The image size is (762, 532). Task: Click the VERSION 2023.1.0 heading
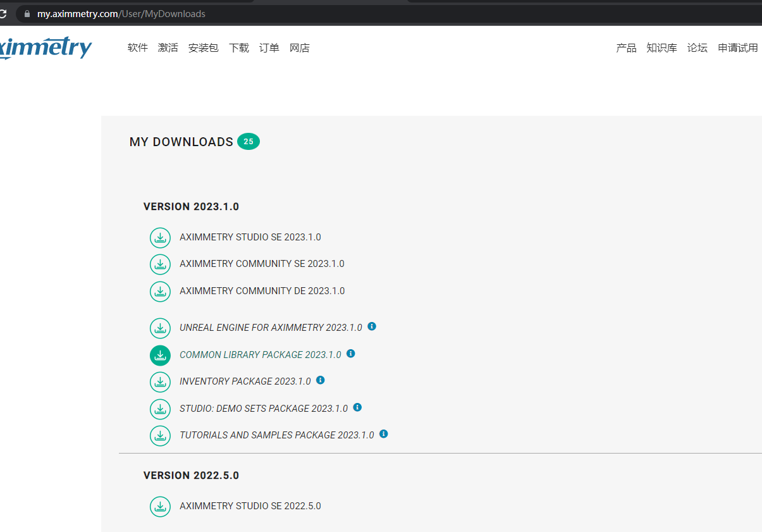(x=191, y=207)
